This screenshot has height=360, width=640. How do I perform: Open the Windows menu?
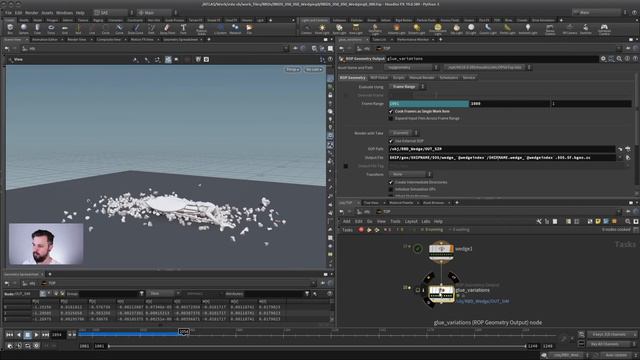[x=64, y=13]
